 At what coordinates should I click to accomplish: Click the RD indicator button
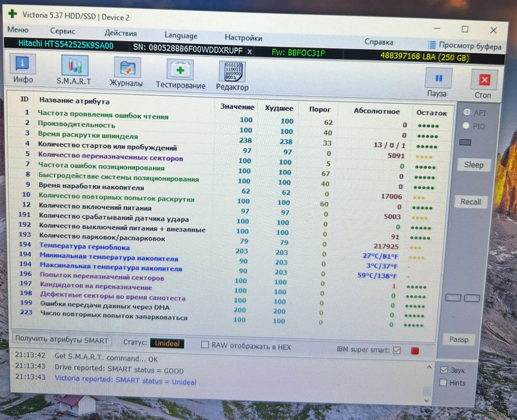pyautogui.click(x=472, y=298)
